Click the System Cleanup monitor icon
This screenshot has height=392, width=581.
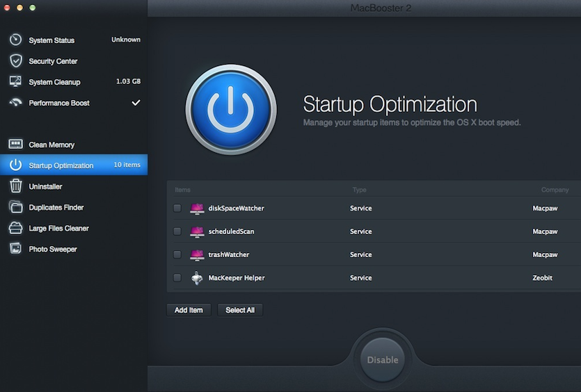pos(15,81)
